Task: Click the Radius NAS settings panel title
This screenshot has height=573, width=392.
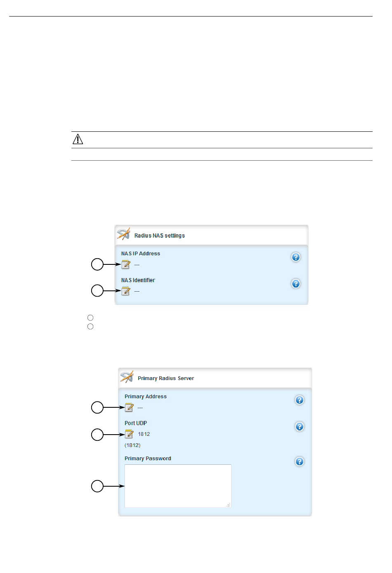Action: click(x=160, y=235)
